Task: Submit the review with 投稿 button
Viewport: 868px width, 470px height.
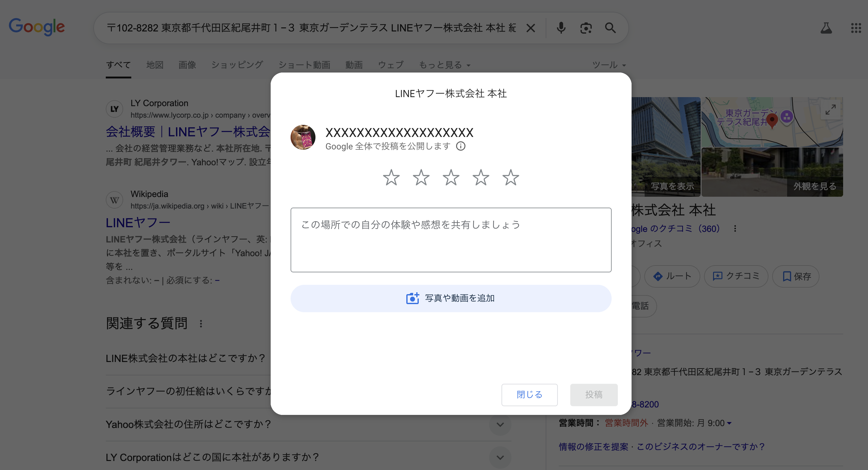Action: pyautogui.click(x=594, y=395)
